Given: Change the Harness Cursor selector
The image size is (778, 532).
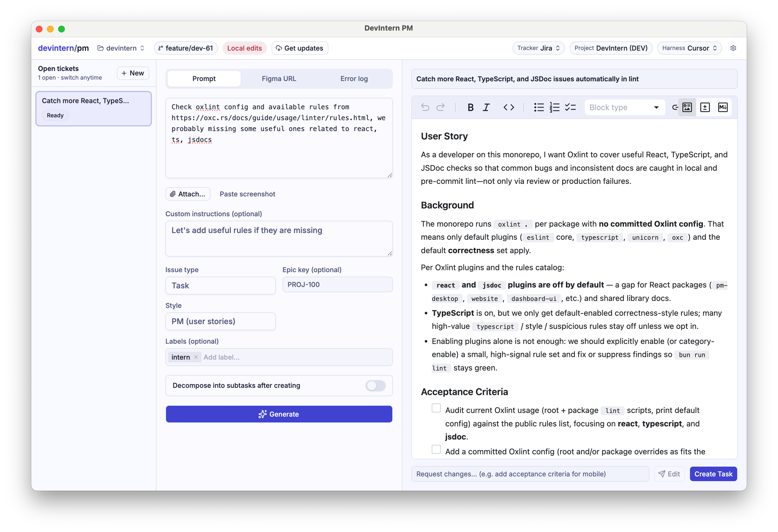Looking at the screenshot, I should pos(689,48).
